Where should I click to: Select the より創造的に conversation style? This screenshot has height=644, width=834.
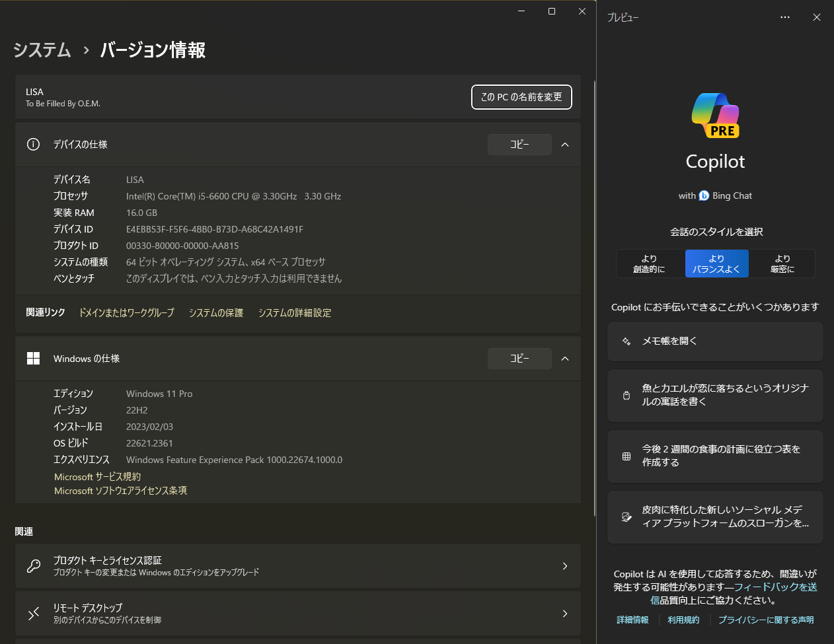click(650, 264)
